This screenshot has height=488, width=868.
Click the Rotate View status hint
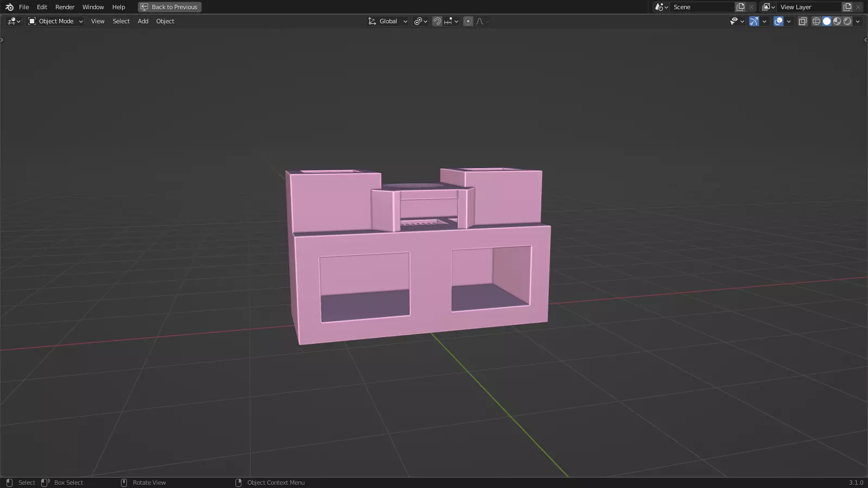point(149,483)
